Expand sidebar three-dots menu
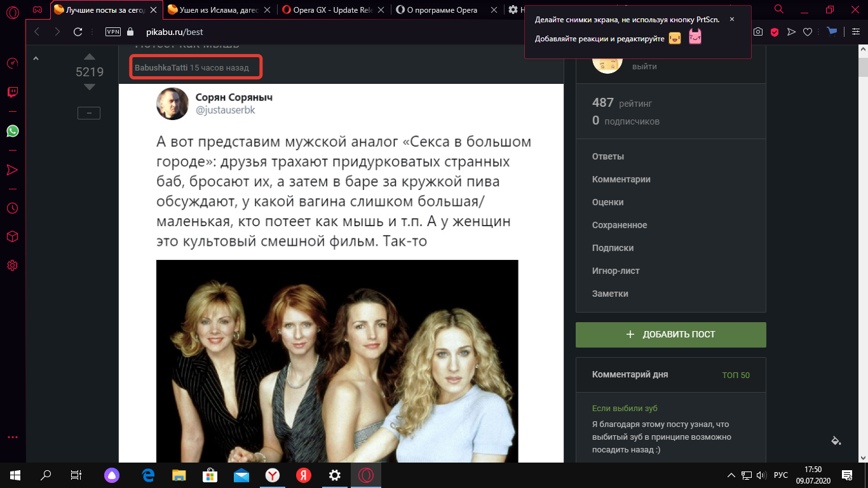 (13, 437)
